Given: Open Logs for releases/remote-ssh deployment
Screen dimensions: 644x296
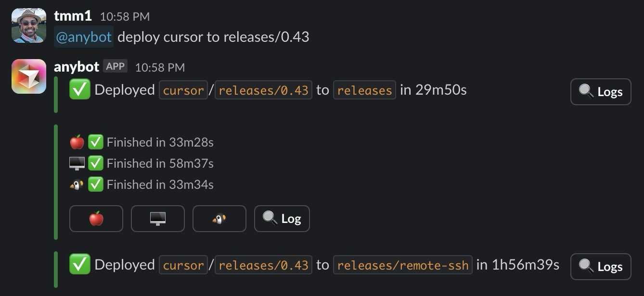Looking at the screenshot, I should click(x=601, y=267).
